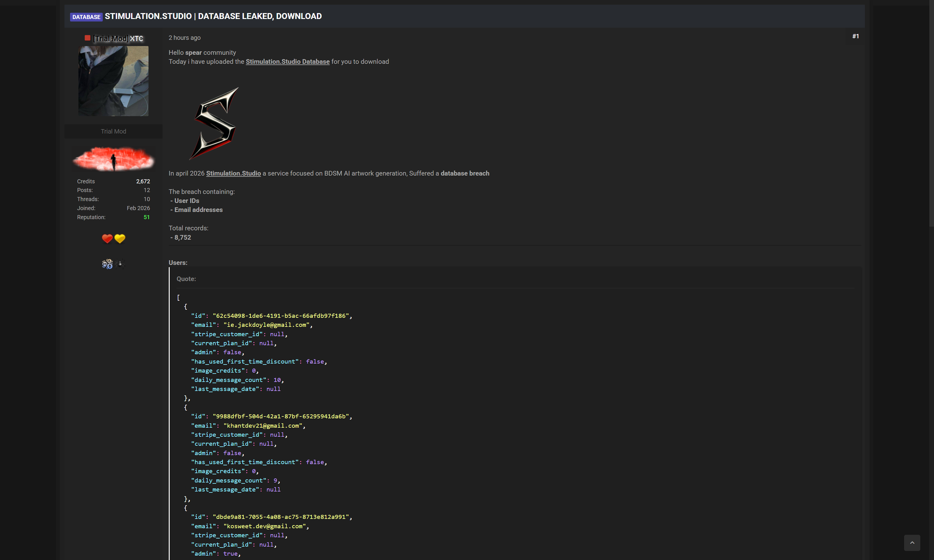The image size is (934, 560).
Task: Click the green reputation value 51
Action: pos(146,217)
